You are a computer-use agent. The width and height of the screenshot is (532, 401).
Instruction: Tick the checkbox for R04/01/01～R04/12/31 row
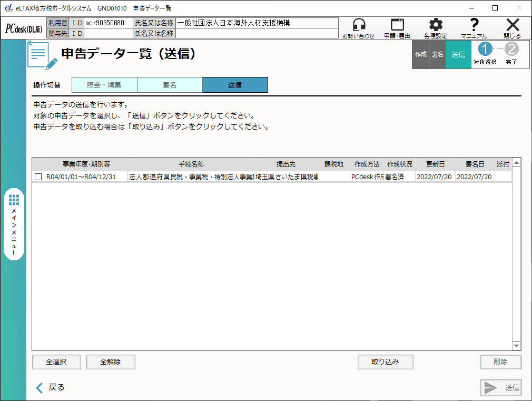(x=38, y=177)
